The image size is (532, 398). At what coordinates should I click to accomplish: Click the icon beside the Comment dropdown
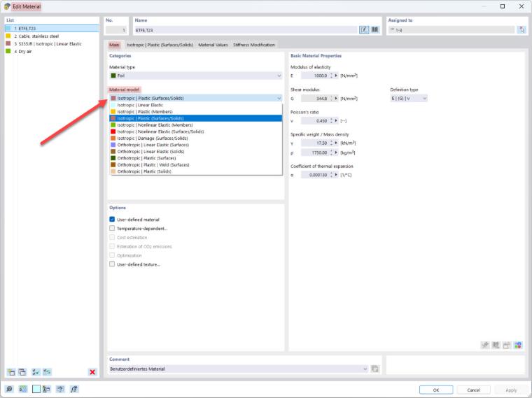pyautogui.click(x=375, y=369)
